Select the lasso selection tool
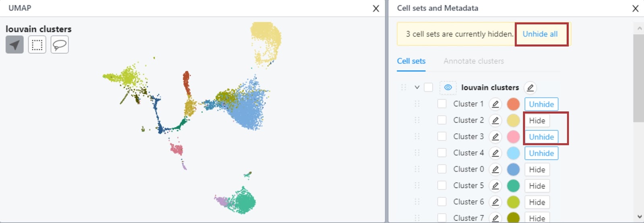This screenshot has height=223, width=644. (x=60, y=45)
